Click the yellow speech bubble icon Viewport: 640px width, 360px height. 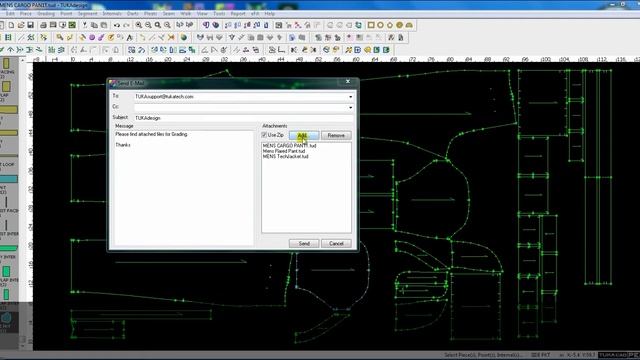[367, 50]
